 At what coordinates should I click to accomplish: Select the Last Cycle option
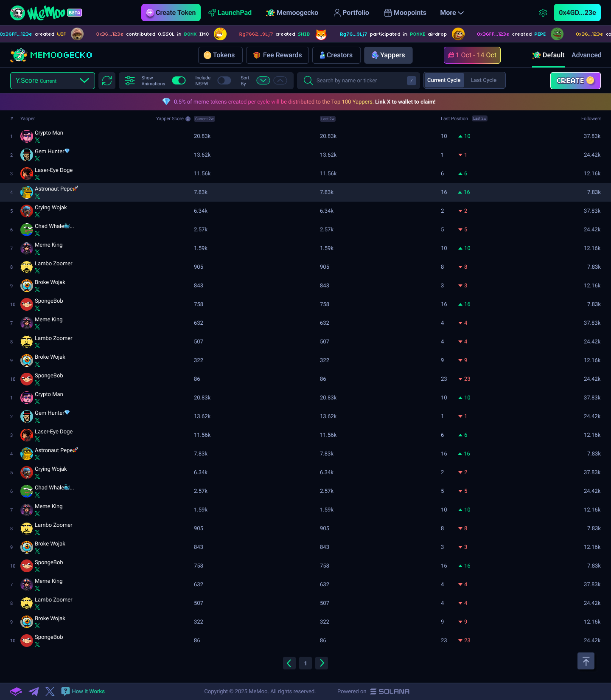tap(483, 80)
